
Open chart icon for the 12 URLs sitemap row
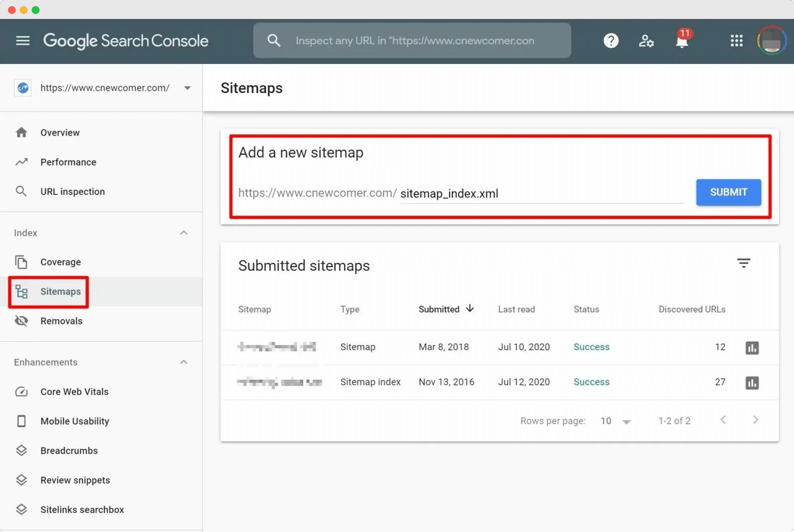click(752, 348)
